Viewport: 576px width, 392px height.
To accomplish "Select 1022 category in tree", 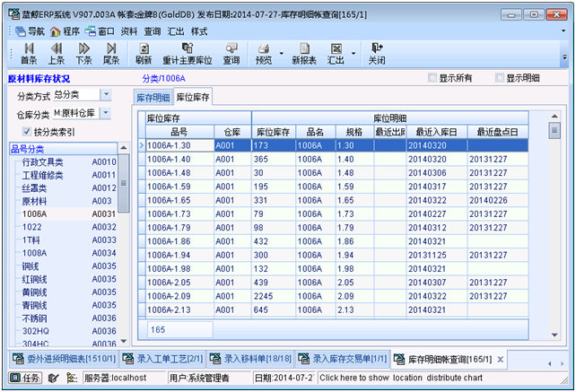I will click(x=31, y=227).
